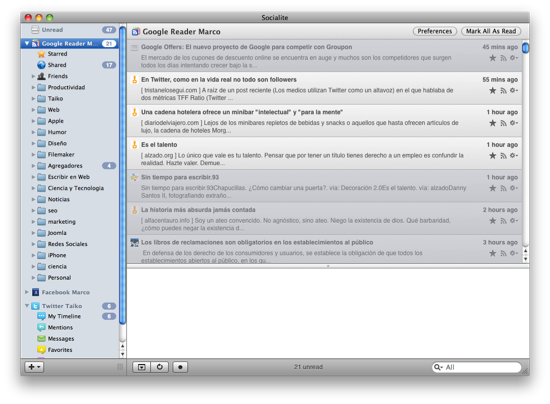Select the Redes Sociales folder
Screen dimensions: 550x404
coord(67,244)
